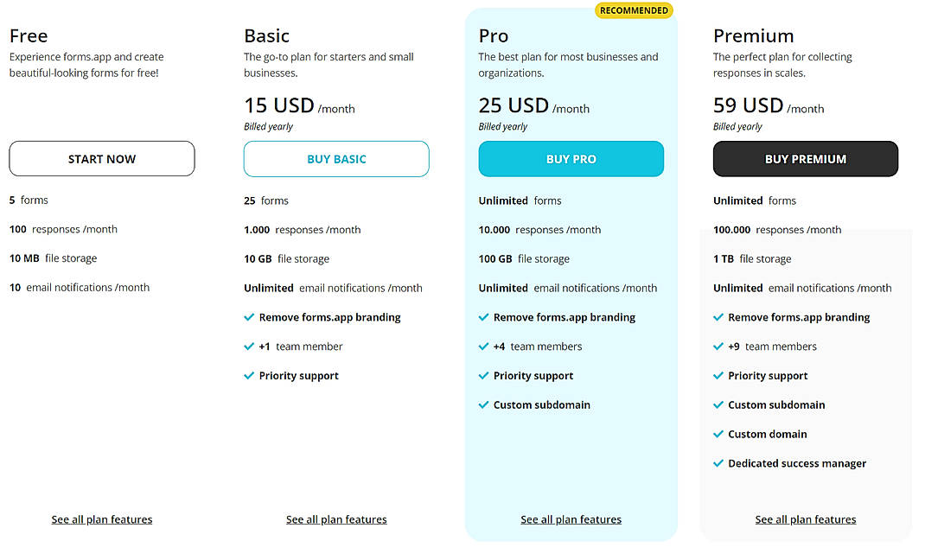Click the BUY BASIC button
This screenshot has height=560, width=925.
(336, 158)
